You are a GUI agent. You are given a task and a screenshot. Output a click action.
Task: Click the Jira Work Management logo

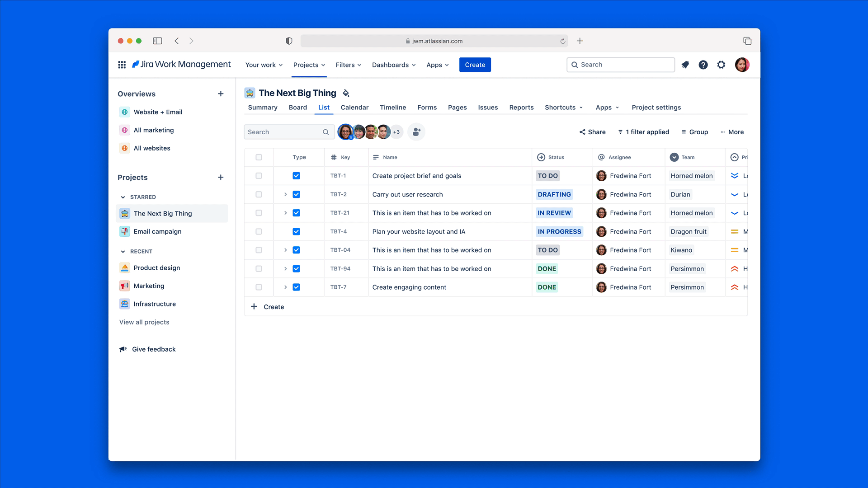tap(181, 64)
